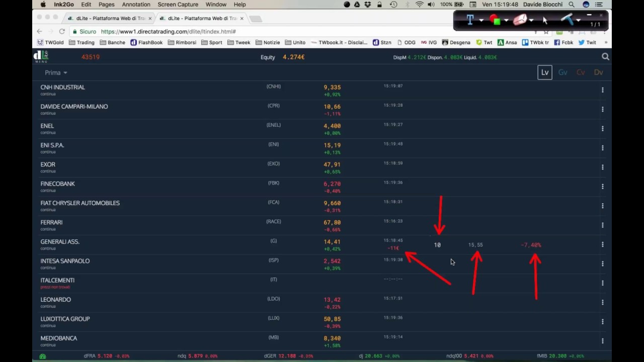Click the browser reload button
Screen dimensions: 644x362
click(x=62, y=31)
